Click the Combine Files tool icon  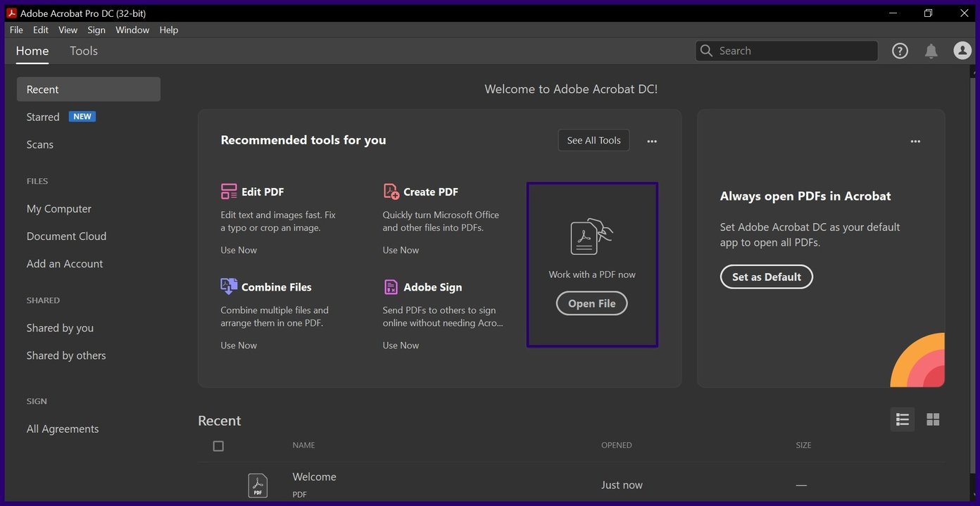pos(229,286)
